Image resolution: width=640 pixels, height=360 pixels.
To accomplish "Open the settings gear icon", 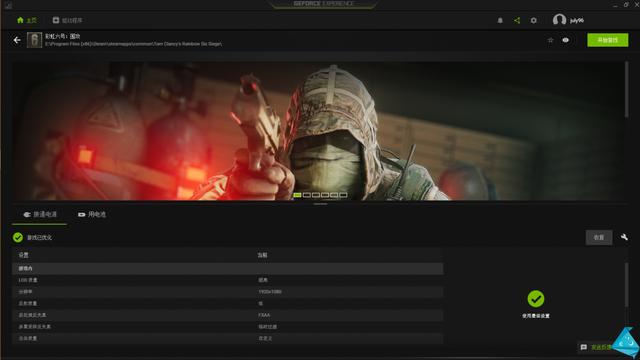I will coord(533,20).
